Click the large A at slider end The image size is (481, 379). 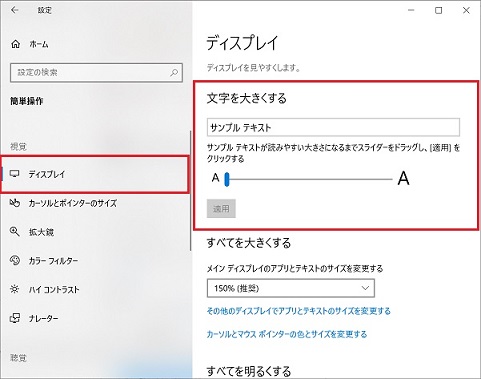[x=403, y=178]
